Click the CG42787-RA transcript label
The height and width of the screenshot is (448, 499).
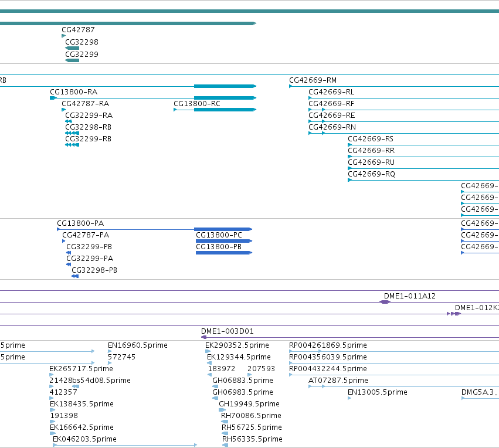click(85, 104)
